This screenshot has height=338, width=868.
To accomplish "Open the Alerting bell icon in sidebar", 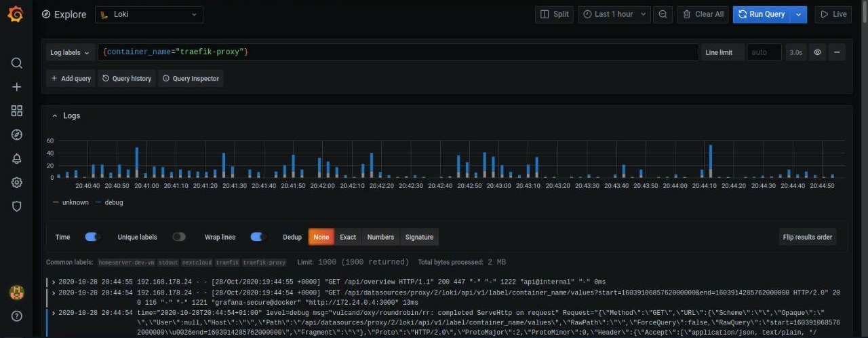I will point(17,159).
